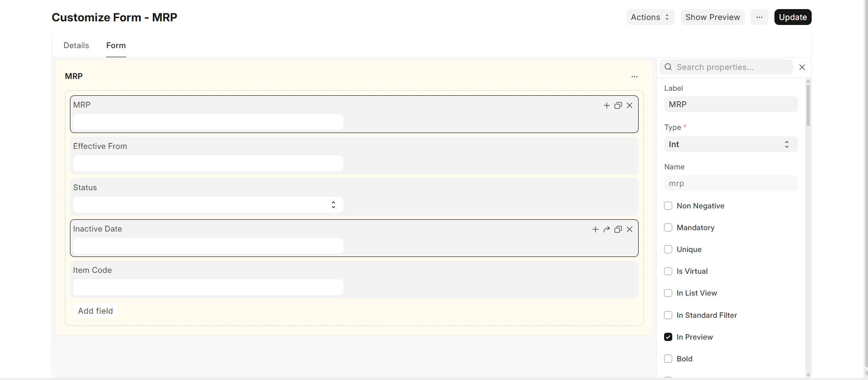Switch to the Details tab
This screenshot has width=868, height=380.
[x=76, y=45]
